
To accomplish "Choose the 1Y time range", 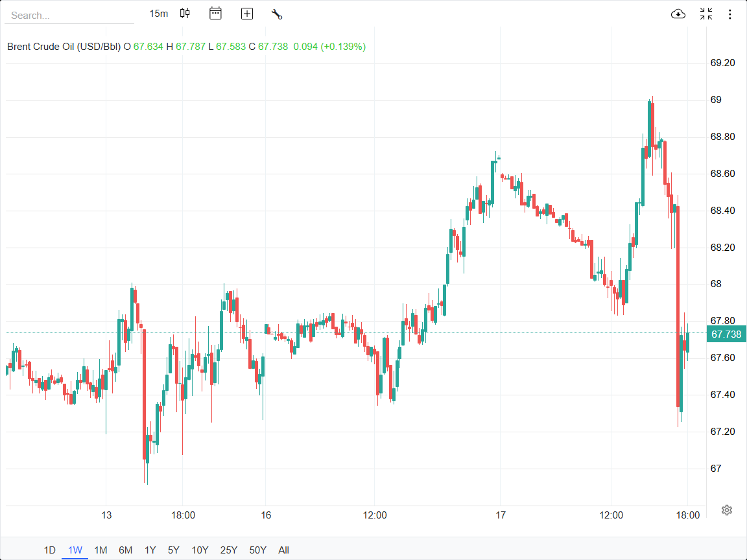I will pos(150,550).
